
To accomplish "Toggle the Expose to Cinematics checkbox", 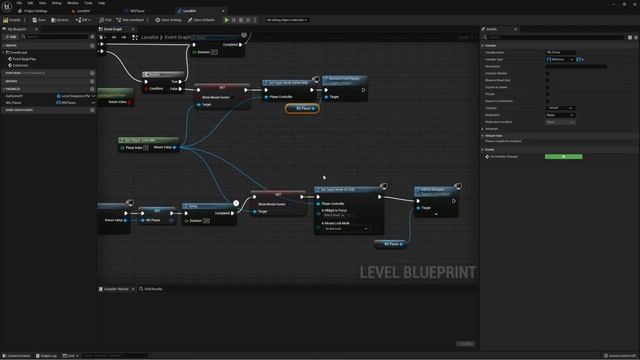I will [x=547, y=101].
